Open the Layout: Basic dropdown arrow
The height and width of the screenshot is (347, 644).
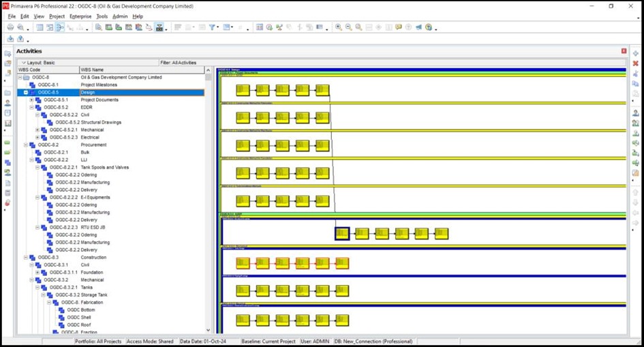click(x=23, y=63)
